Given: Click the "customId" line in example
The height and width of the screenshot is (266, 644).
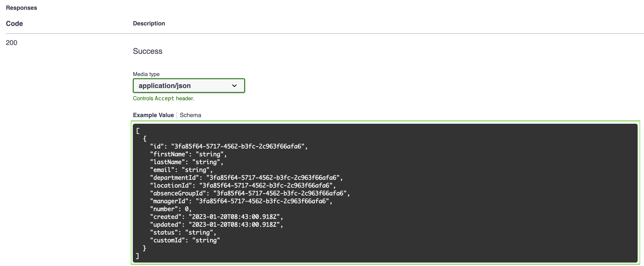Looking at the screenshot, I should click(x=185, y=241).
